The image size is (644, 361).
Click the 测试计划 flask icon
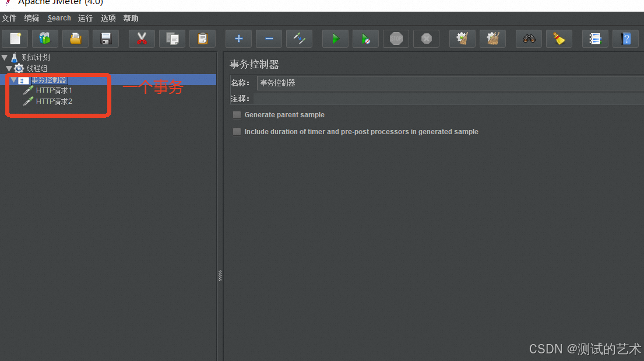[15, 57]
